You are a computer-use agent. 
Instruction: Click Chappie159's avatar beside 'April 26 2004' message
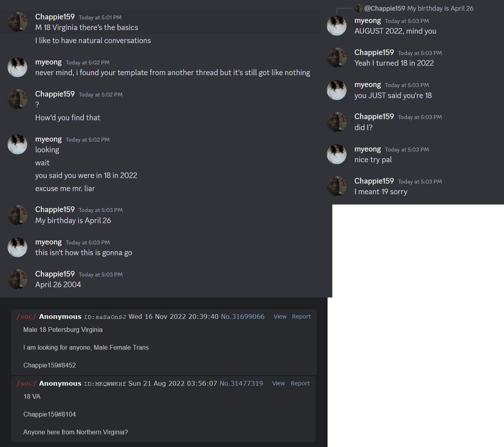(17, 279)
